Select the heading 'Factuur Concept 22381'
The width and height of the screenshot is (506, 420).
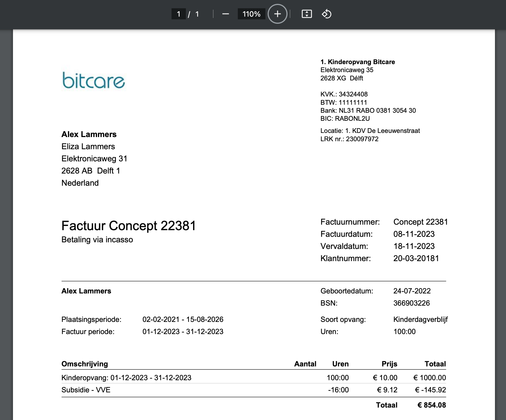point(129,225)
